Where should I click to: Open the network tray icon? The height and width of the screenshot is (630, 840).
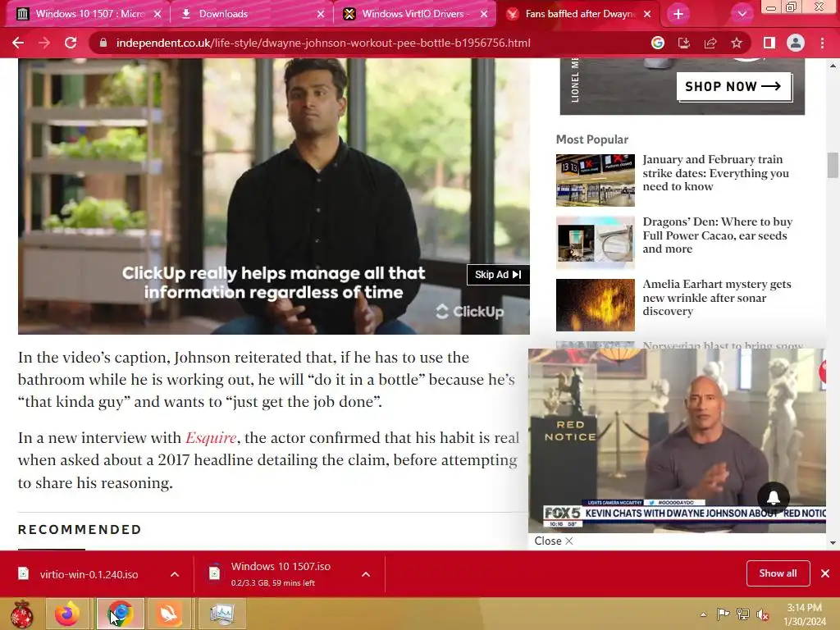pyautogui.click(x=743, y=614)
